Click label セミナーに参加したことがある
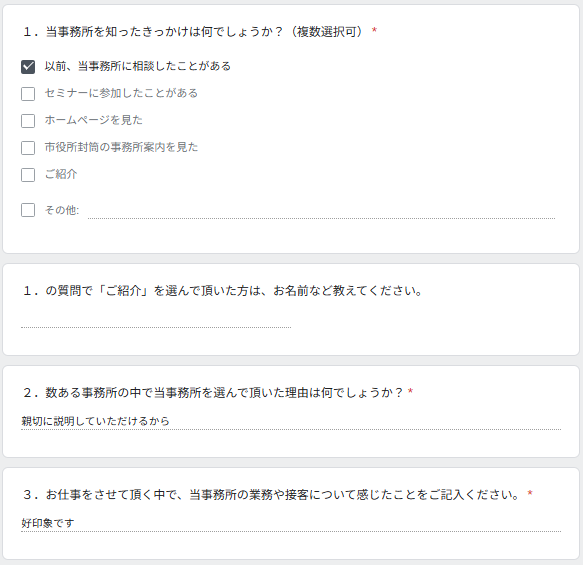The image size is (583, 565). click(121, 93)
